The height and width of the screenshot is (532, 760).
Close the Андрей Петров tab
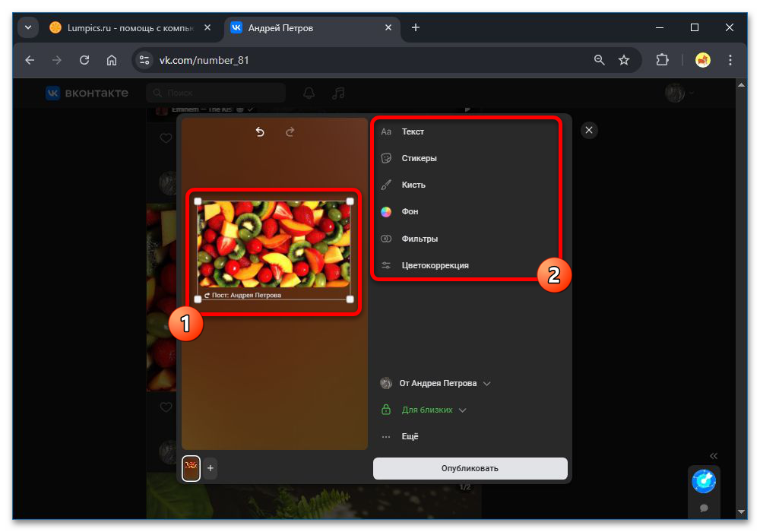coord(388,27)
